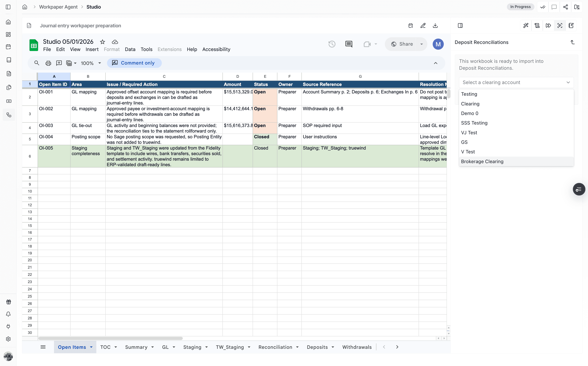588x366 pixels.
Task: Toggle the left sidebar panel icon
Action: [x=8, y=7]
